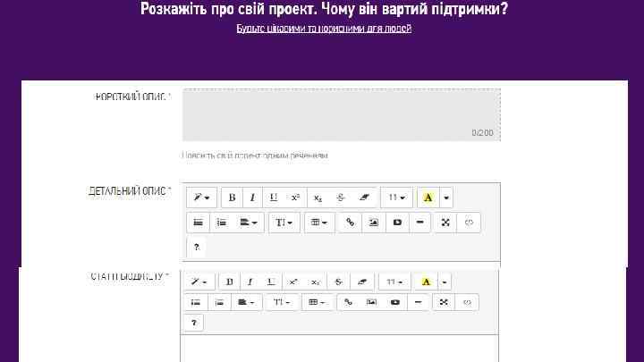Open the underlined subtitle link under heading
644x362 pixels.
click(324, 29)
